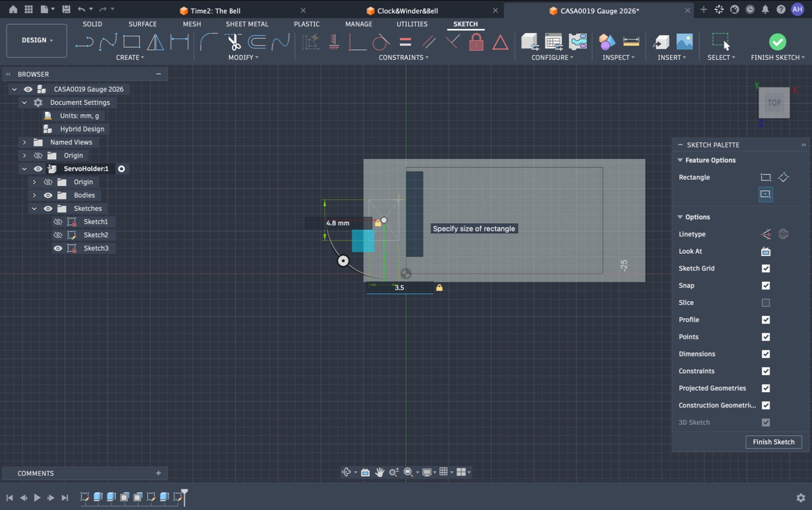812x510 pixels.
Task: Hide Sketch3 via its eye icon
Action: (57, 248)
